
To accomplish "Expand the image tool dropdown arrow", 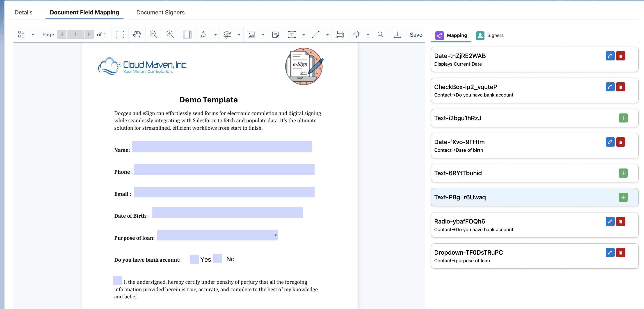I will pyautogui.click(x=263, y=35).
